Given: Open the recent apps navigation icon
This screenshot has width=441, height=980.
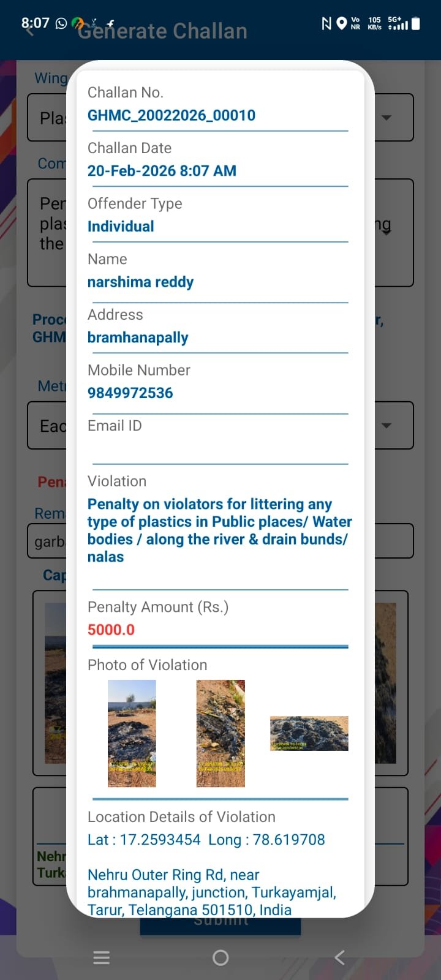Looking at the screenshot, I should [102, 957].
